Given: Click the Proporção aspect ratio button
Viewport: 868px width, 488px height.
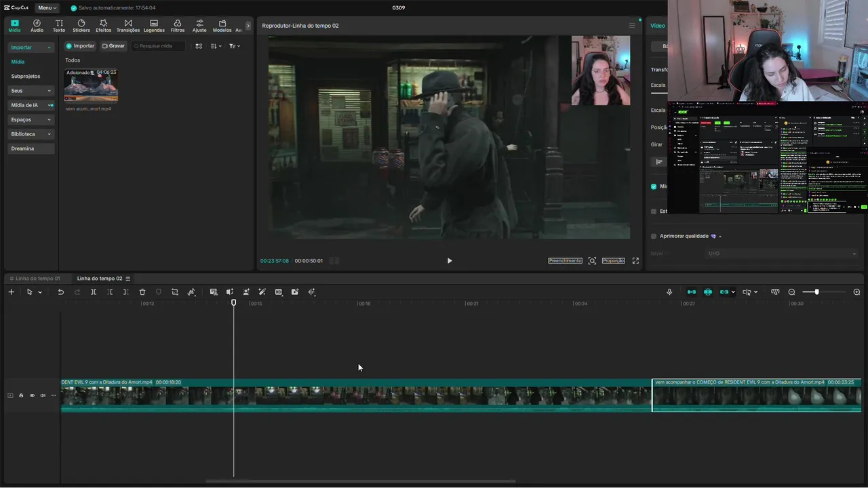Looking at the screenshot, I should tap(614, 261).
